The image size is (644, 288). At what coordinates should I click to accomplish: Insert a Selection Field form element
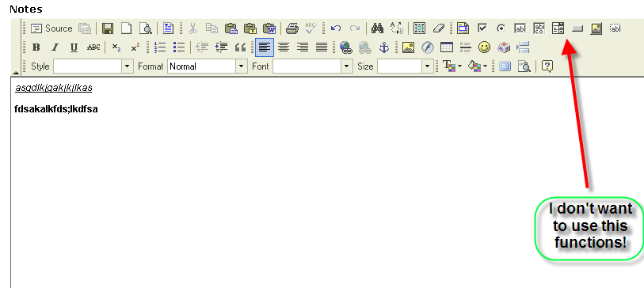tap(558, 28)
